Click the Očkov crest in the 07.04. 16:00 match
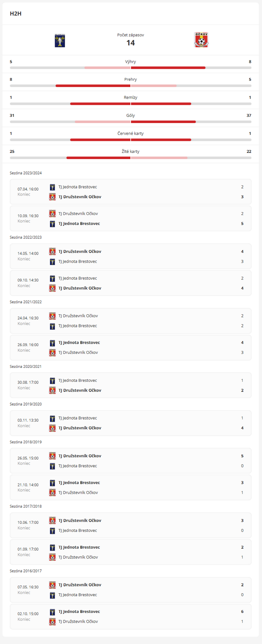This screenshot has width=262, height=644. (52, 197)
